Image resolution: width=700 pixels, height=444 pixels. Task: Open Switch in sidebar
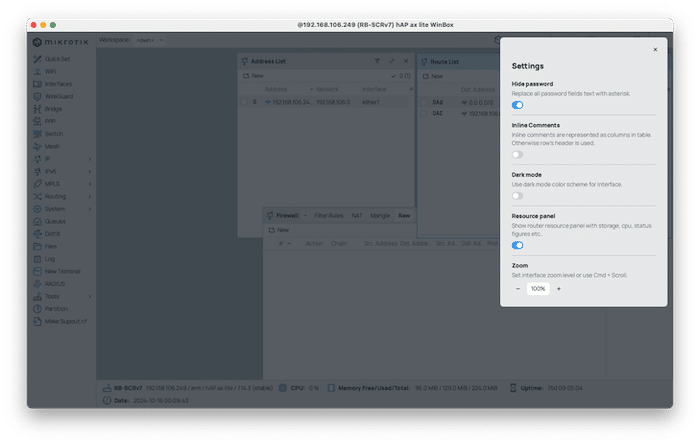[54, 134]
